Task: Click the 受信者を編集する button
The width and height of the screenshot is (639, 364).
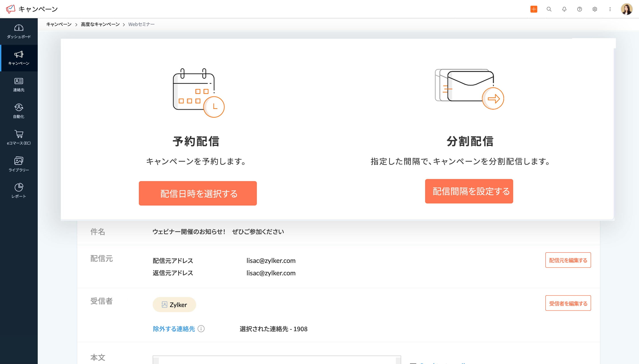Action: (568, 303)
